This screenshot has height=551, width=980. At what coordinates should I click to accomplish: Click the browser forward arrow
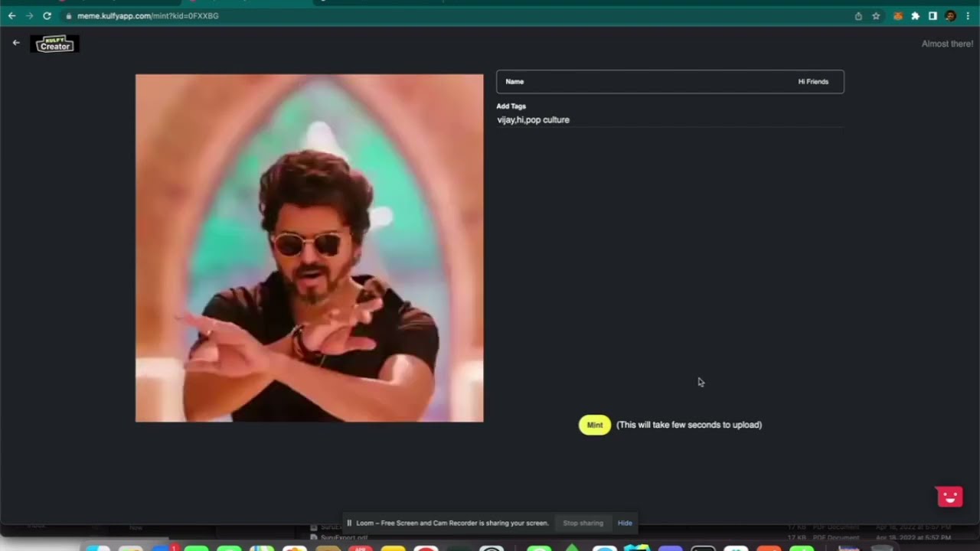pyautogui.click(x=29, y=15)
